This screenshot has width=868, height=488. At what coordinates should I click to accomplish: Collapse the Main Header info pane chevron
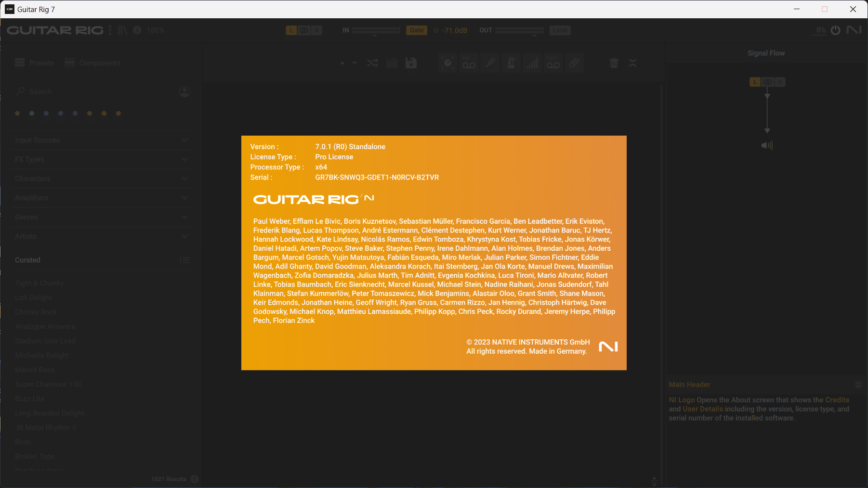coord(858,385)
